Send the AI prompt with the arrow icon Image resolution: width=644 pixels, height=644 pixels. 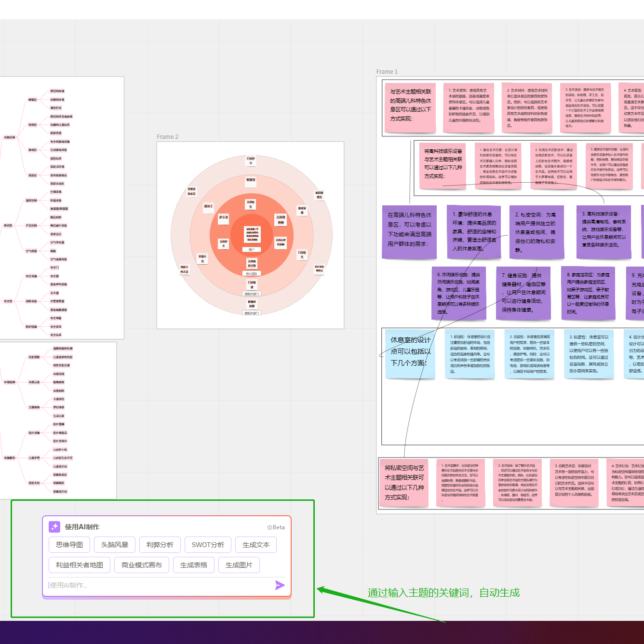click(280, 585)
